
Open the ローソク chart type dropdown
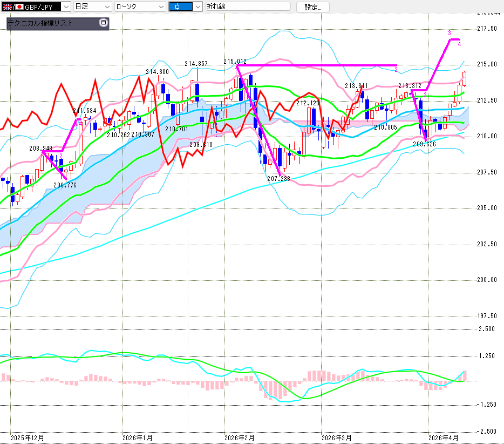click(x=160, y=7)
